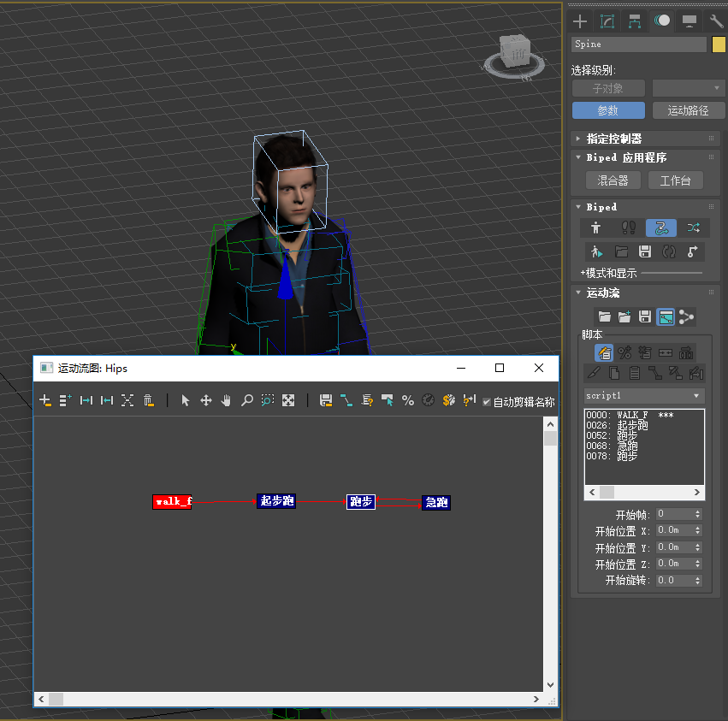728x721 pixels.
Task: Click Load File folder in Biped rollout
Action: pos(621,251)
